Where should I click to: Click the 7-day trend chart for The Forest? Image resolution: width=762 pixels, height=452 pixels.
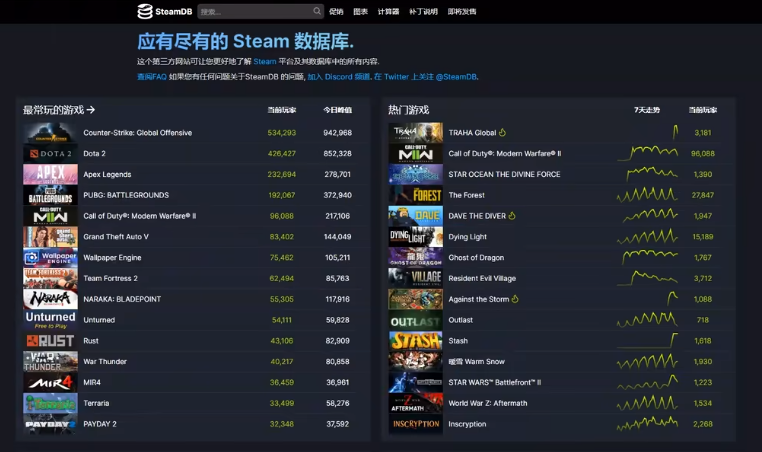647,195
